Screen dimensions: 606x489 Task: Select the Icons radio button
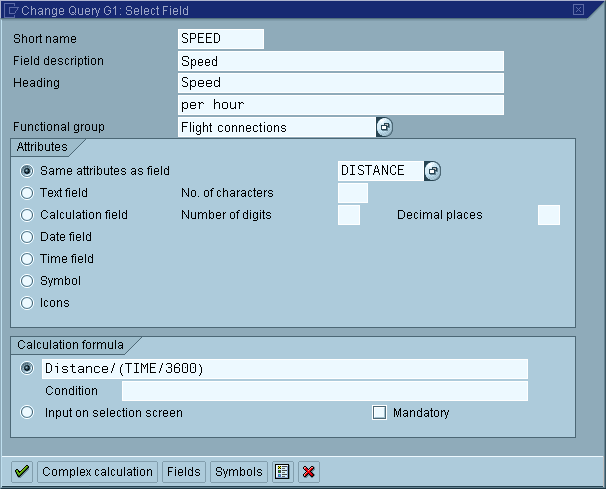[x=27, y=303]
